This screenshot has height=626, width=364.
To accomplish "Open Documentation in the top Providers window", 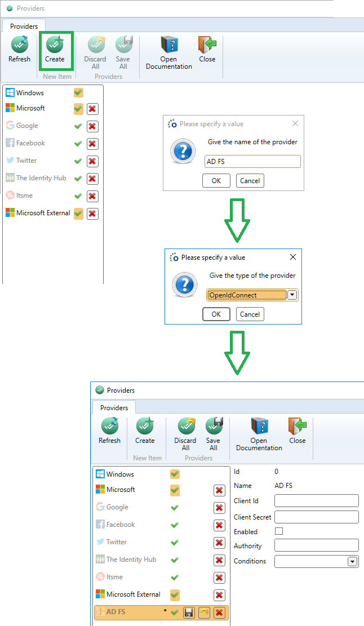I will [x=169, y=53].
